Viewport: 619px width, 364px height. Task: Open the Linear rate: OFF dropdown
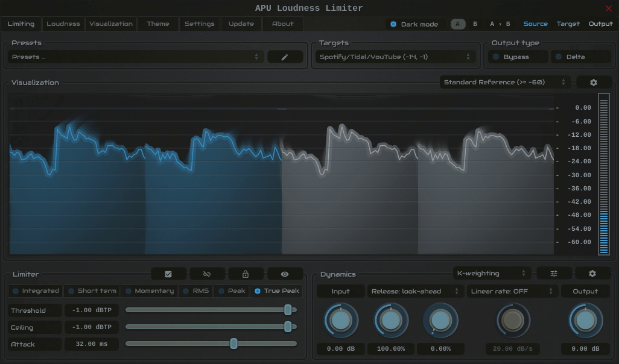point(512,292)
